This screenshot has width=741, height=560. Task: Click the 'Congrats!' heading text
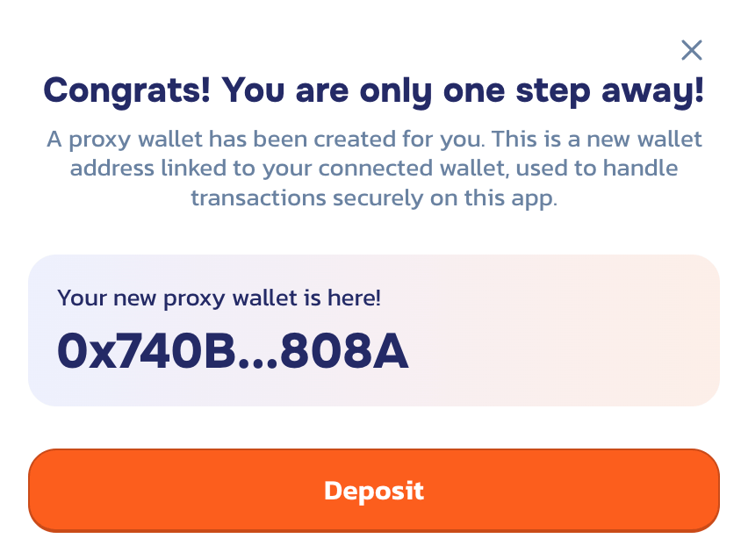pyautogui.click(x=126, y=90)
